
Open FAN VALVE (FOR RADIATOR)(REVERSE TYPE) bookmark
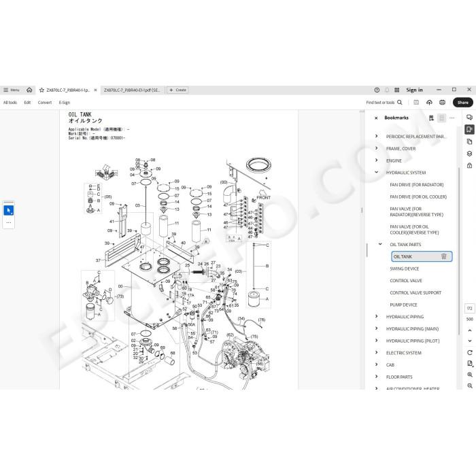click(416, 211)
